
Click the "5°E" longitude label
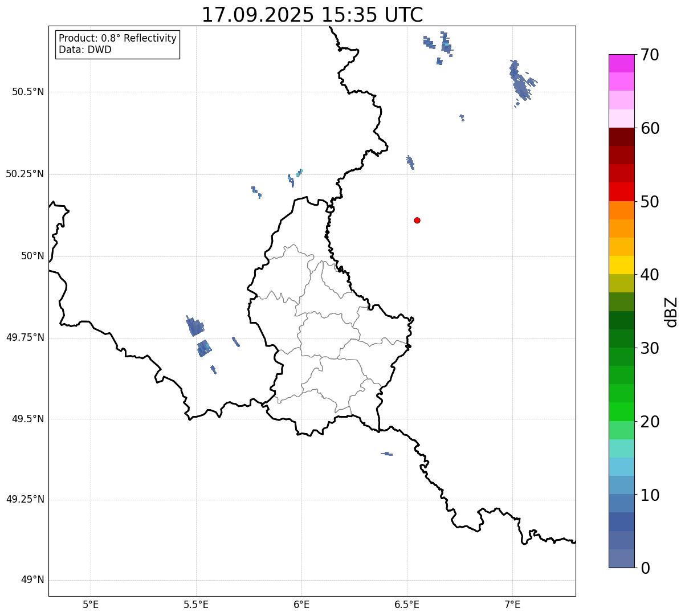[x=91, y=604]
